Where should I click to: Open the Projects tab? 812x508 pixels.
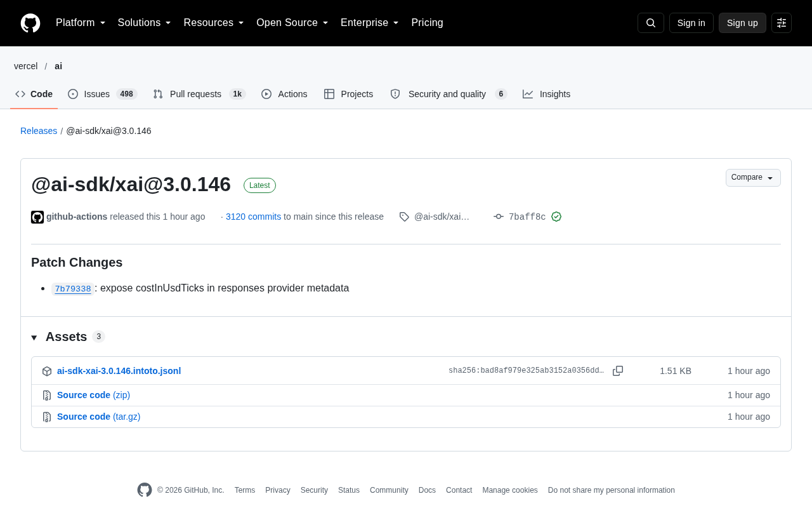click(x=348, y=94)
